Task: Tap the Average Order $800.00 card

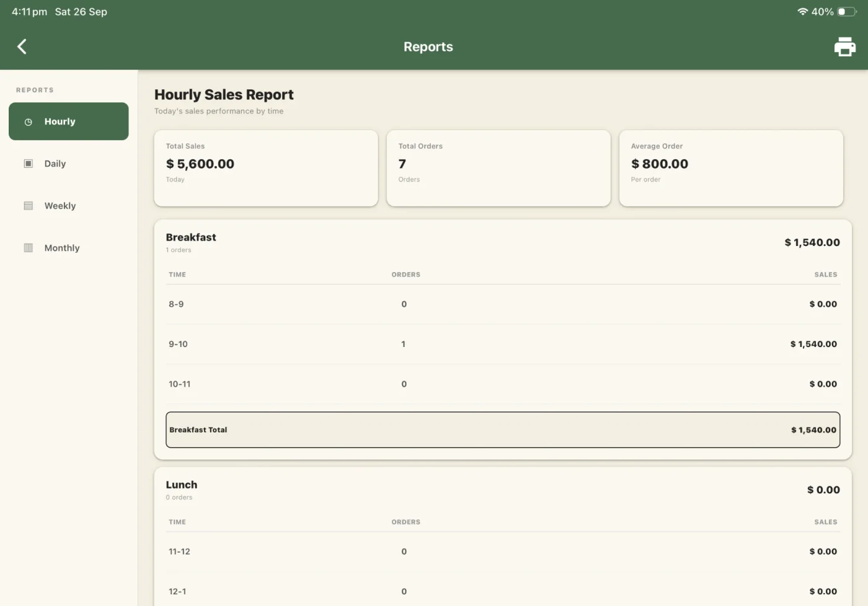Action: pyautogui.click(x=731, y=168)
